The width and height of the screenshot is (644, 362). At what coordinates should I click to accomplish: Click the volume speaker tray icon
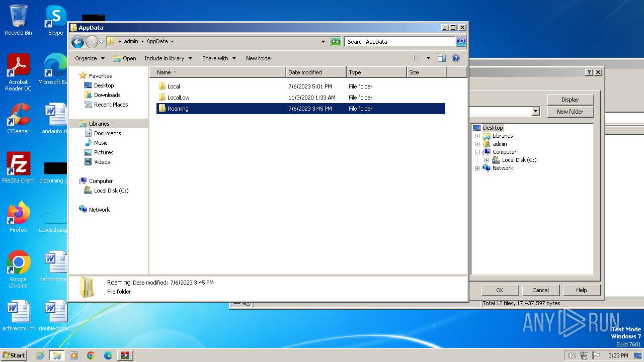(x=572, y=355)
